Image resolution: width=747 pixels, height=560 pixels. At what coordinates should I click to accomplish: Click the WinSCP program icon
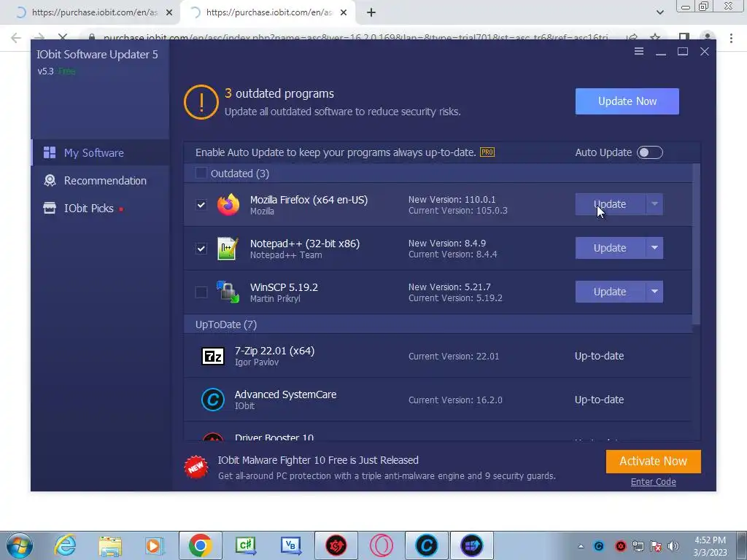tap(228, 292)
